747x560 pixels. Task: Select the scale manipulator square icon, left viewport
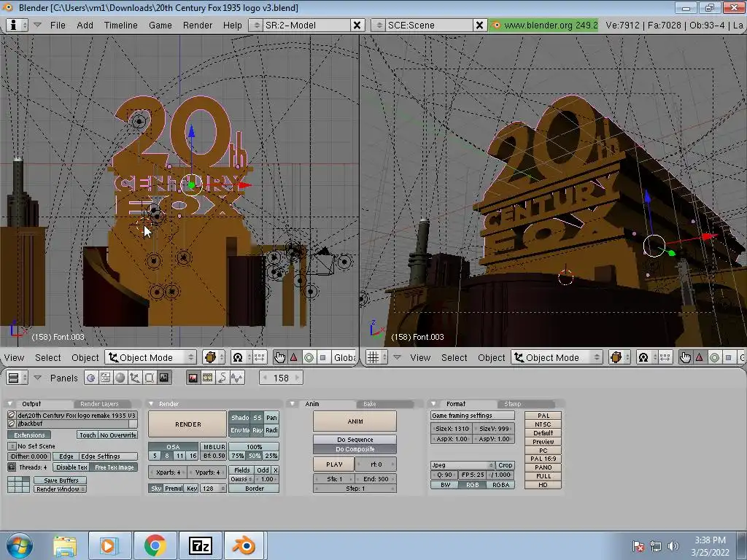coord(323,357)
